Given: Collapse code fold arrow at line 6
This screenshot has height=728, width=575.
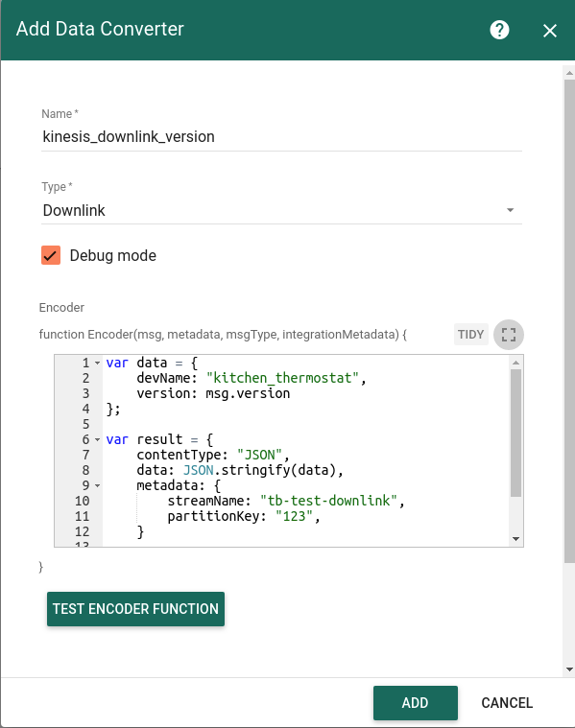Looking at the screenshot, I should 98,439.
